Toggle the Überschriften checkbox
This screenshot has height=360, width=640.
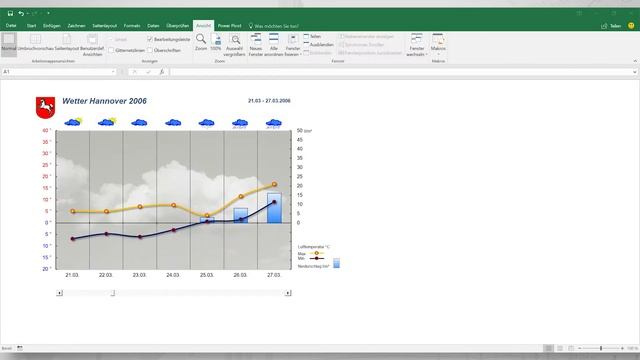point(150,50)
